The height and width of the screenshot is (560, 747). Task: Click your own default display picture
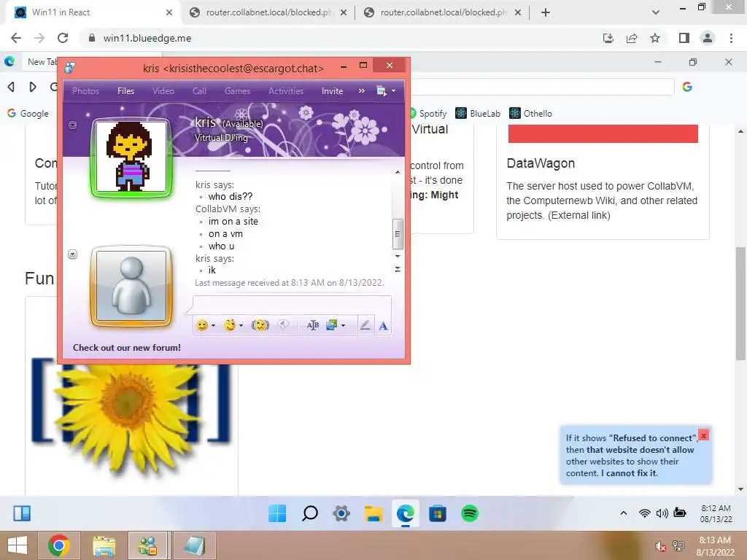pos(131,286)
